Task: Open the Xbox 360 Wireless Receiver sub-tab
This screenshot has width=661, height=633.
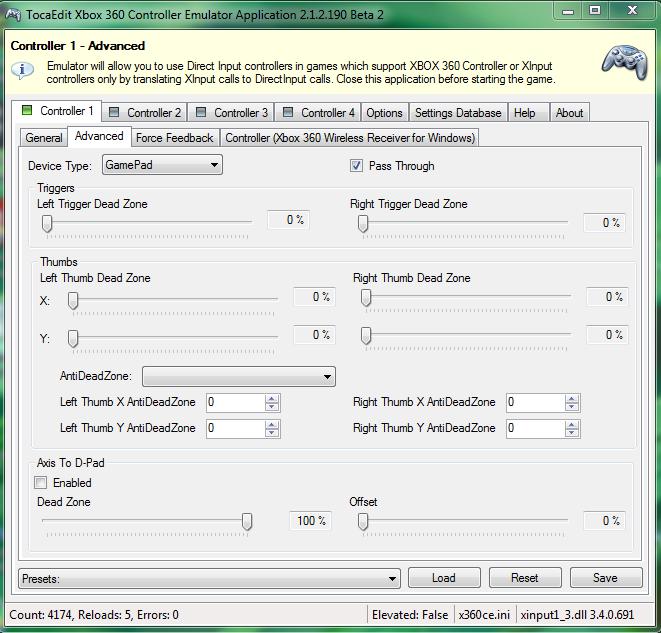Action: coord(350,138)
